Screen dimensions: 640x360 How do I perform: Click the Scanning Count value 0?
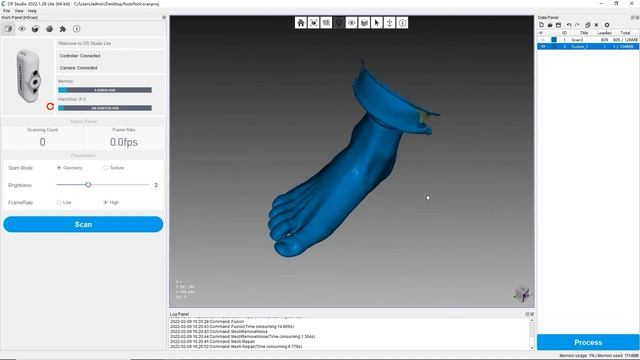(42, 142)
